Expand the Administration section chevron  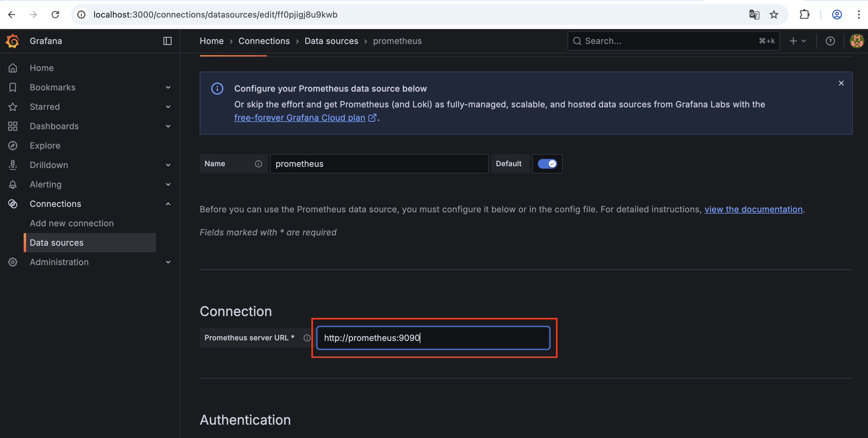pyautogui.click(x=168, y=262)
